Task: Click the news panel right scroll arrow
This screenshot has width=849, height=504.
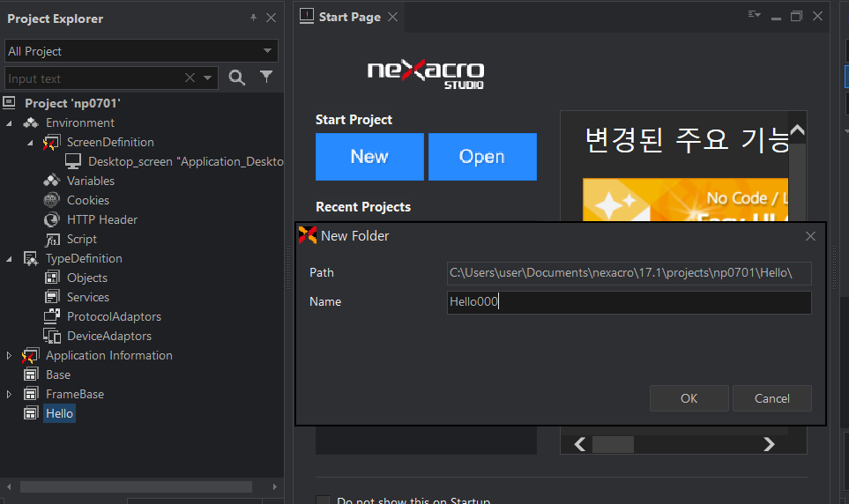Action: pos(769,444)
